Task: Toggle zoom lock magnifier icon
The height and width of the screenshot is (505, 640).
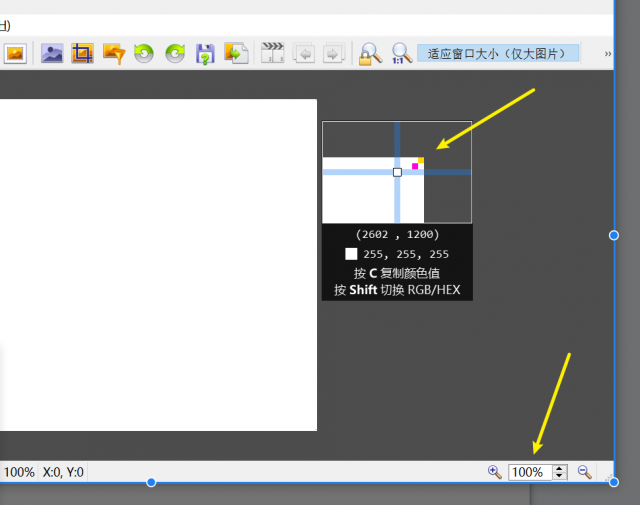Action: click(370, 54)
